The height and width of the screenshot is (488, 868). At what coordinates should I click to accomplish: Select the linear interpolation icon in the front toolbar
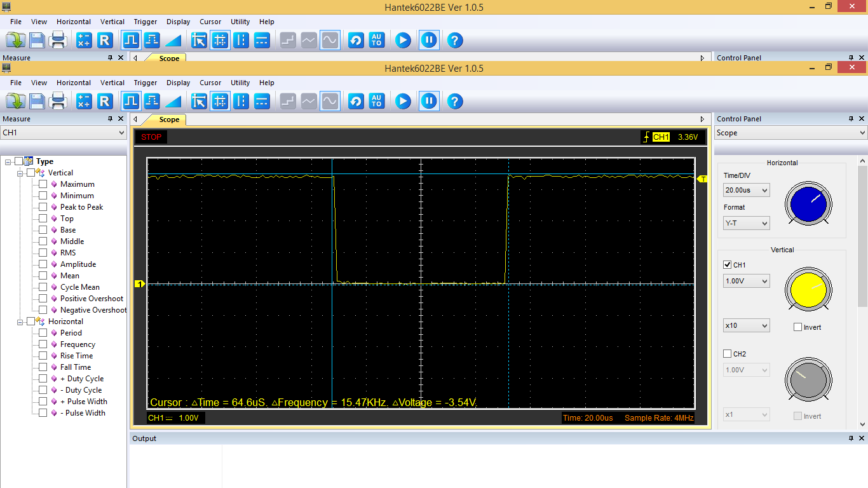tap(309, 101)
